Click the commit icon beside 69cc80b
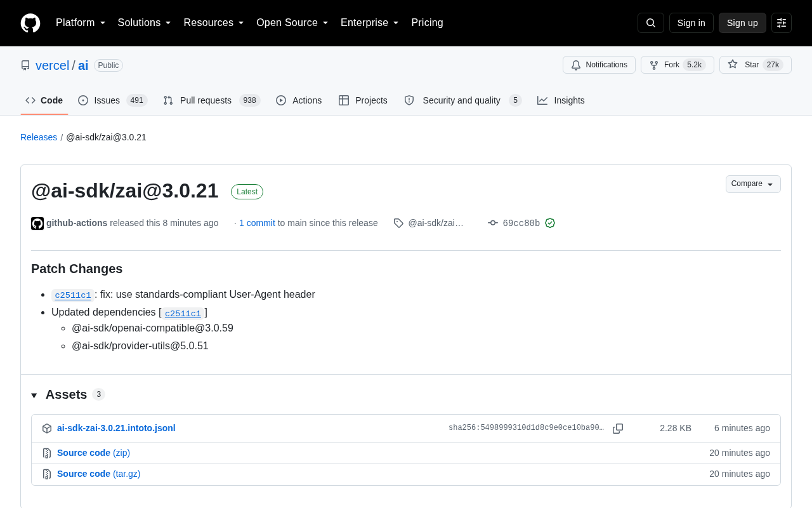 pyautogui.click(x=493, y=223)
